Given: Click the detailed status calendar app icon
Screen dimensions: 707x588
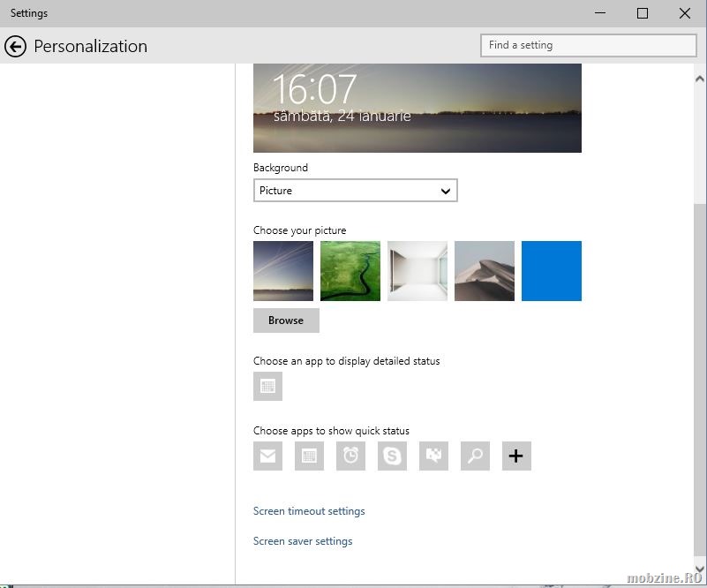Looking at the screenshot, I should tap(267, 386).
